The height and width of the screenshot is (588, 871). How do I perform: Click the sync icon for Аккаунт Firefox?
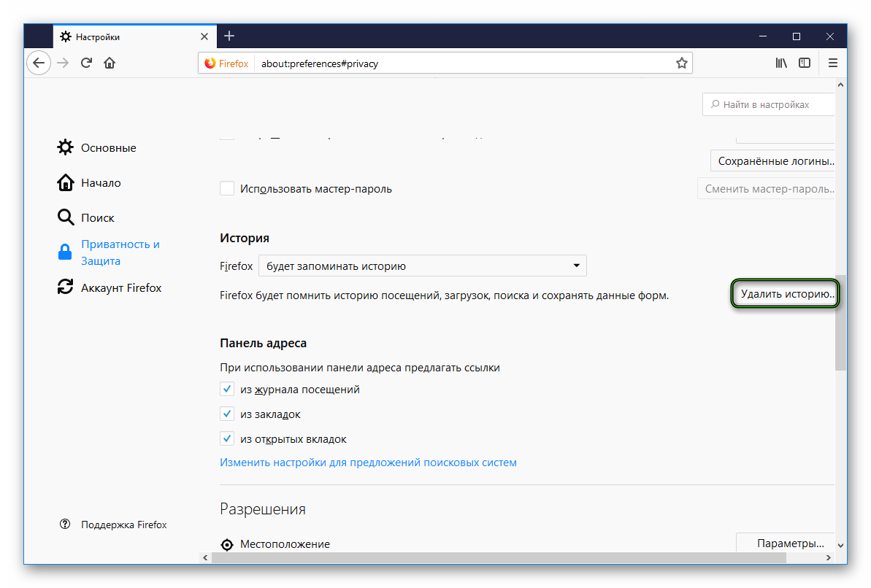pos(65,287)
